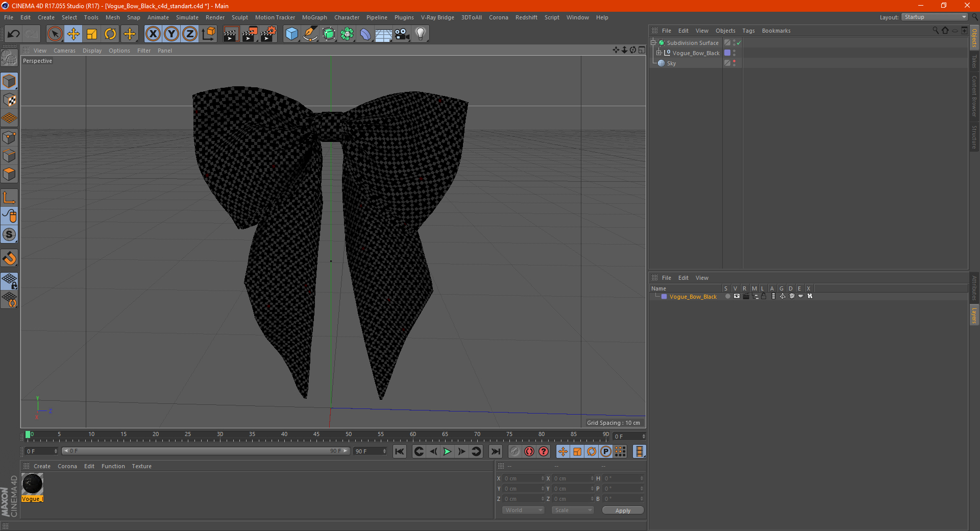Open the Simulate menu

click(187, 17)
